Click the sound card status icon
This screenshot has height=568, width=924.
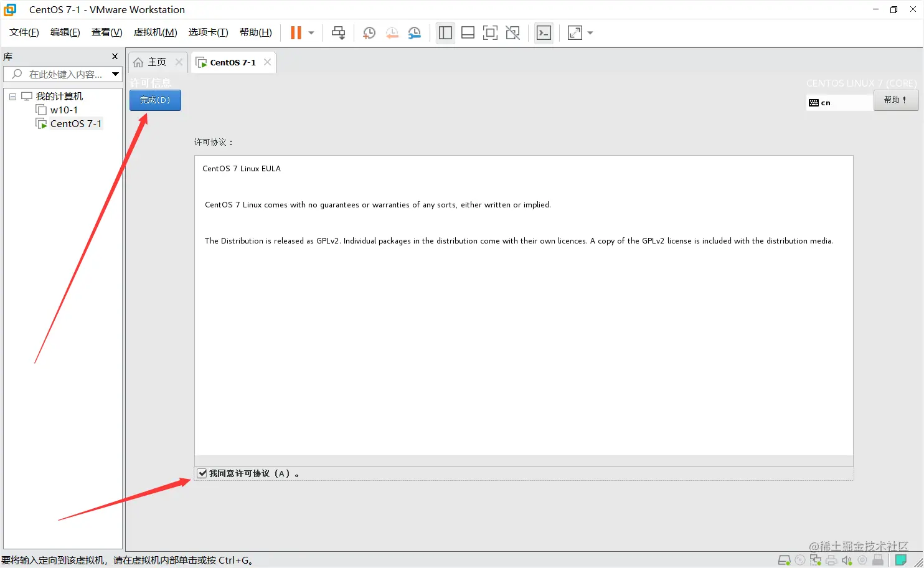point(847,561)
